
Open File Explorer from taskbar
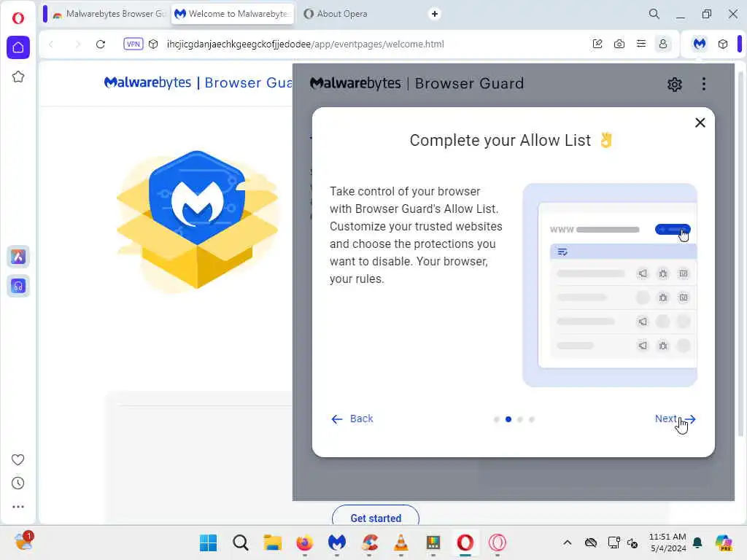273,542
